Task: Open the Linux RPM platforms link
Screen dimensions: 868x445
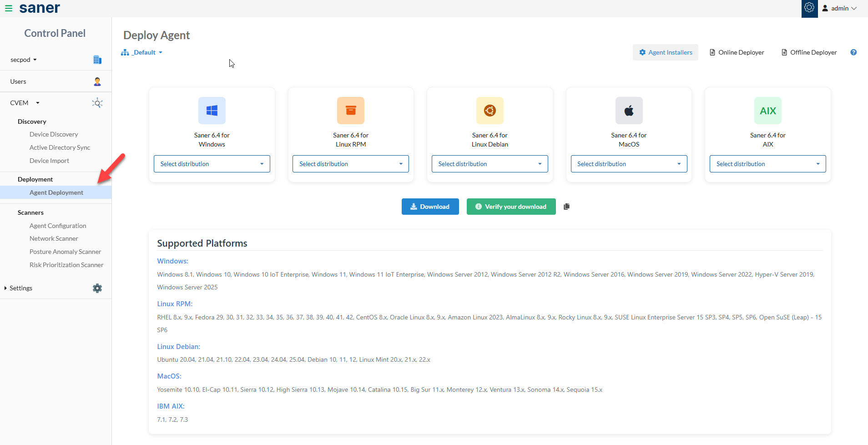Action: [x=174, y=303]
